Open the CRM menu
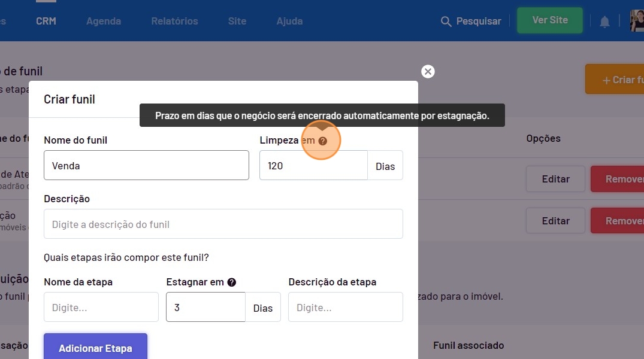The width and height of the screenshot is (644, 359). click(46, 21)
